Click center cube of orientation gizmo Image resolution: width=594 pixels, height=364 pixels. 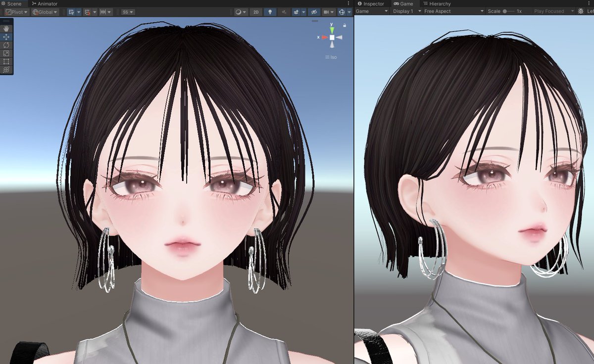tap(332, 37)
